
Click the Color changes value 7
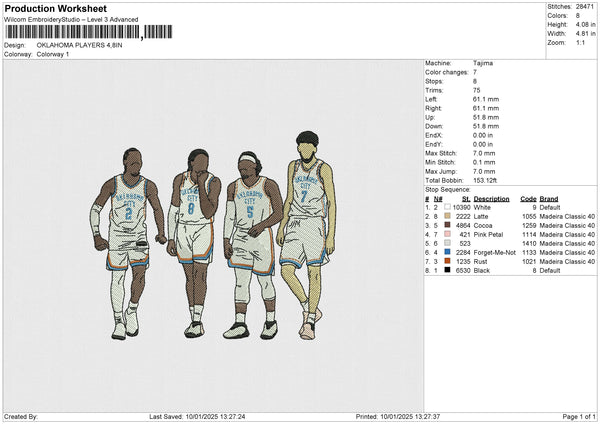475,72
